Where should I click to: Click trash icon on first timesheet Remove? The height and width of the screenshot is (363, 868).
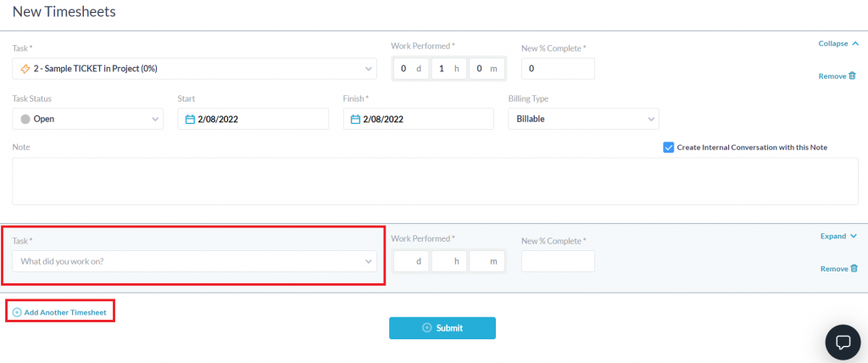pos(853,75)
